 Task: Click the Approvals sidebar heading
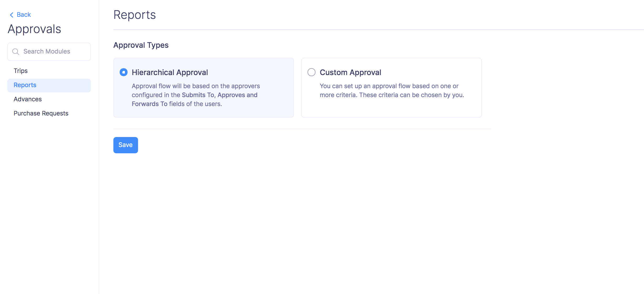point(34,29)
